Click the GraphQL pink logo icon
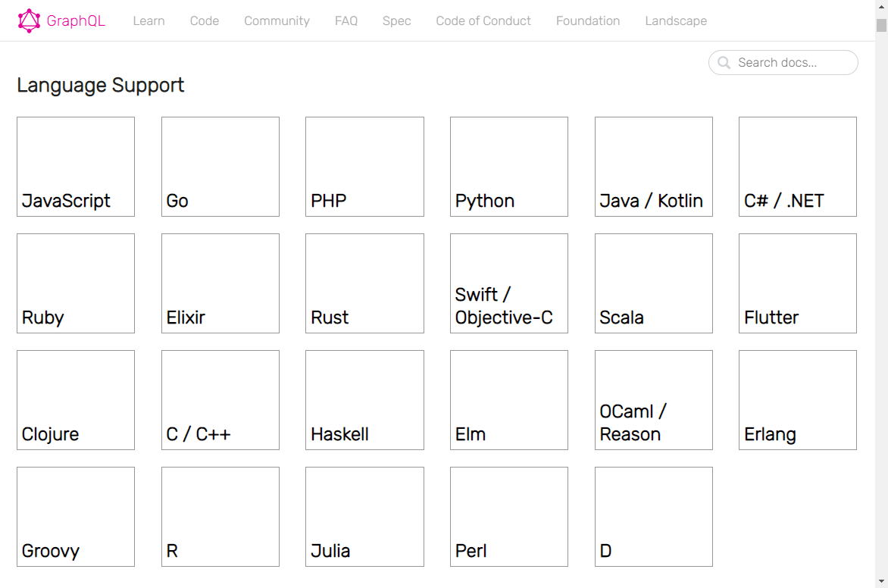Image resolution: width=888 pixels, height=588 pixels. point(30,20)
